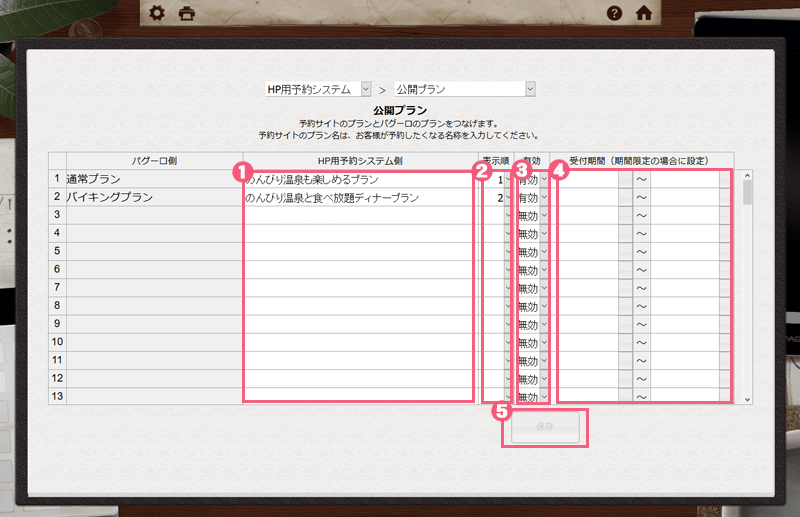Screen dimensions: 800x517
Task: Open display order dropdown for row 7
Action: [x=508, y=288]
